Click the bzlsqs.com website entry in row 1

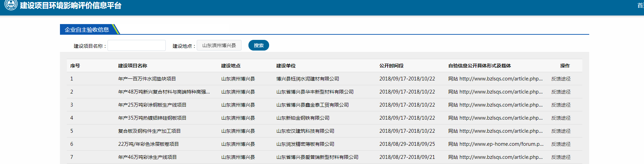(x=495, y=79)
